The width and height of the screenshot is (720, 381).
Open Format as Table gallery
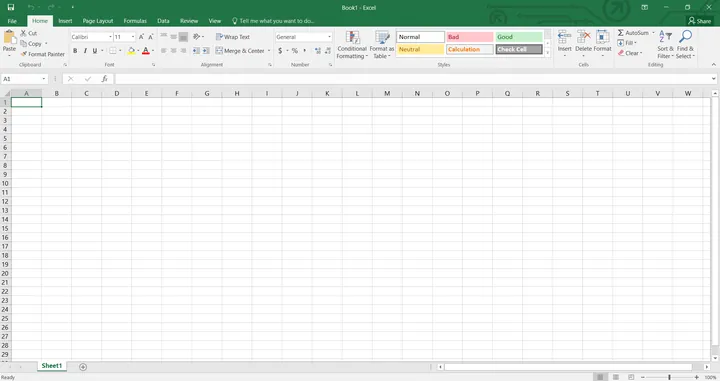pyautogui.click(x=382, y=45)
